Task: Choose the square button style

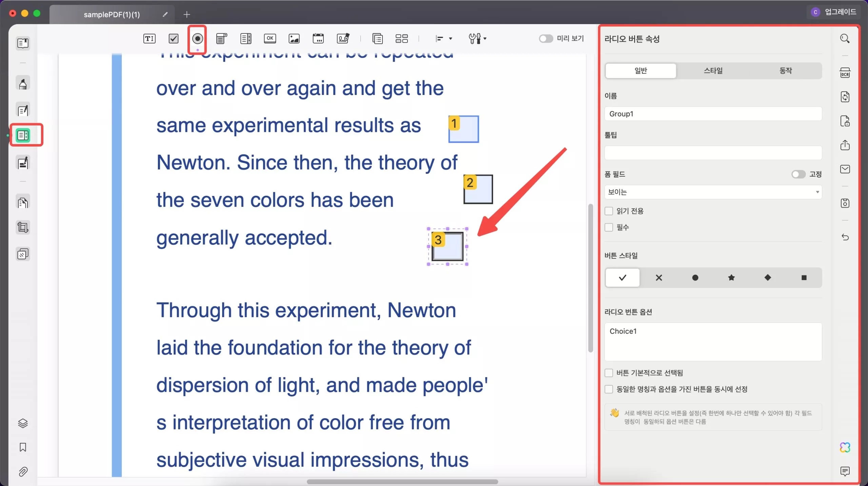Action: pyautogui.click(x=804, y=278)
